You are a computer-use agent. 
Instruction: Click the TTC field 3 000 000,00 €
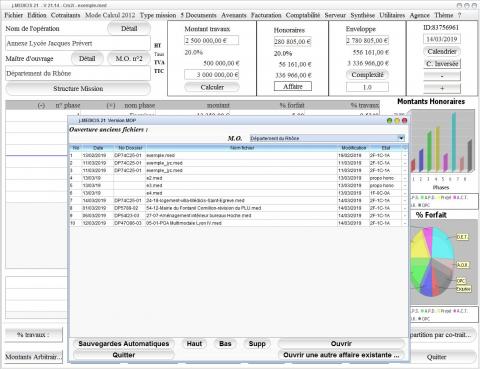pos(212,75)
